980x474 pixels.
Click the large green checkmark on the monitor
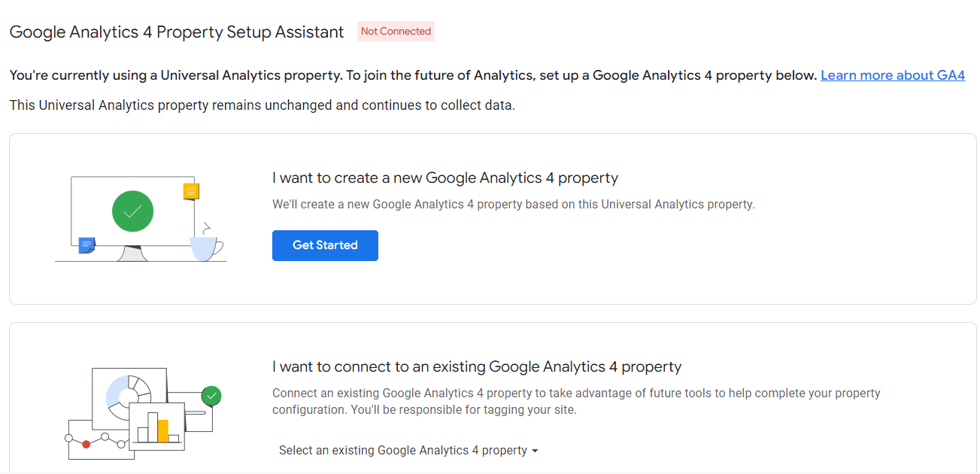click(132, 211)
